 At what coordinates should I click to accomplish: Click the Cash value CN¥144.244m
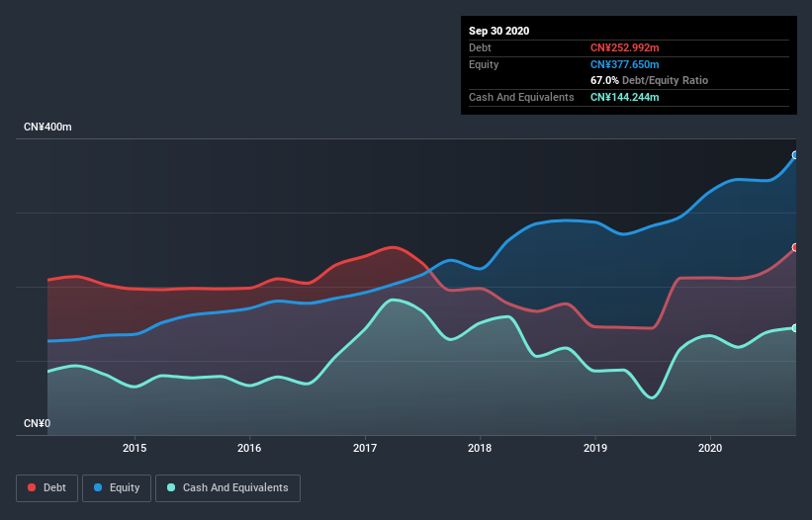[x=624, y=97]
